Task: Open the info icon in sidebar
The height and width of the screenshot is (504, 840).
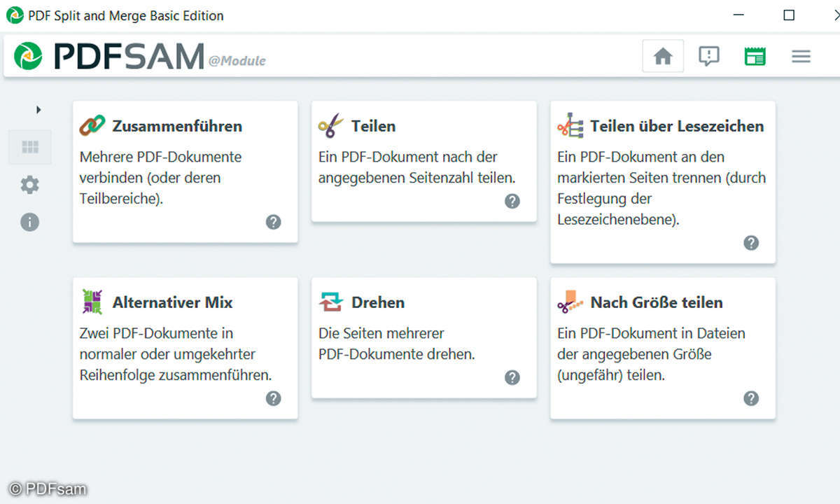Action: pos(29,222)
